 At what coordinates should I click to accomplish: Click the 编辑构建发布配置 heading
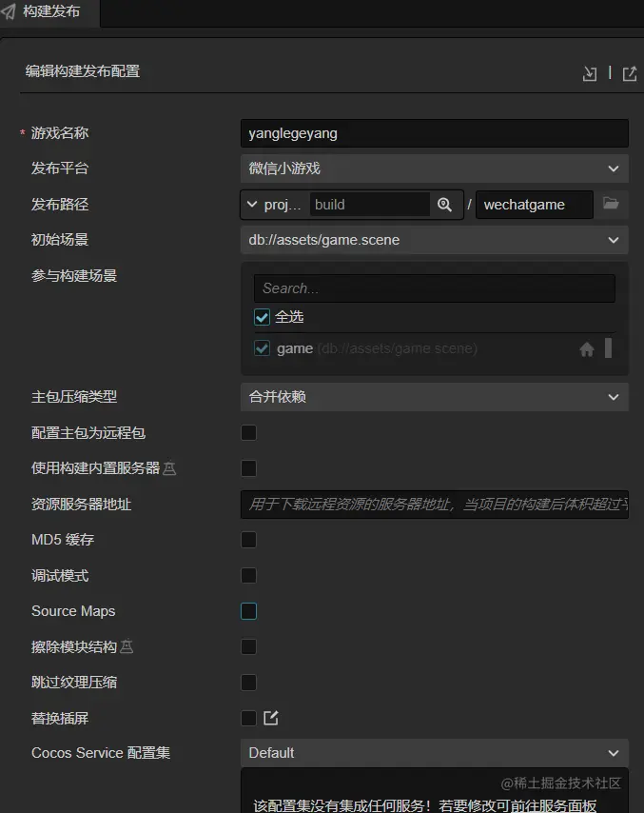pos(83,71)
